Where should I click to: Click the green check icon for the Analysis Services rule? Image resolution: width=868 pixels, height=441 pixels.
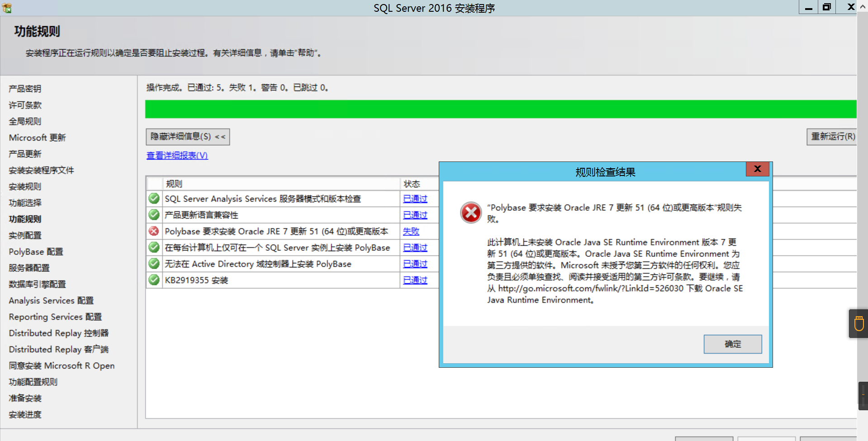click(x=154, y=199)
